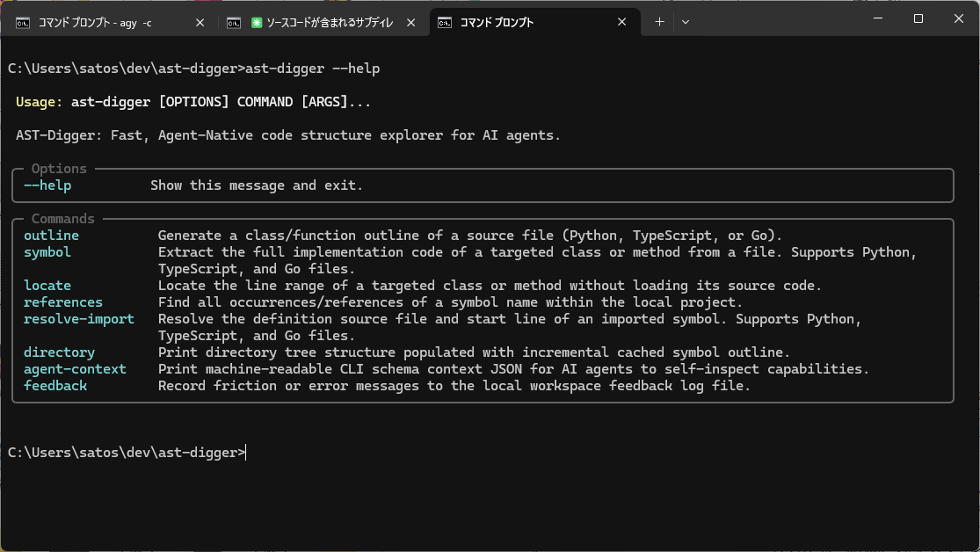Click the 'directory' command name
The image size is (980, 552).
60,352
